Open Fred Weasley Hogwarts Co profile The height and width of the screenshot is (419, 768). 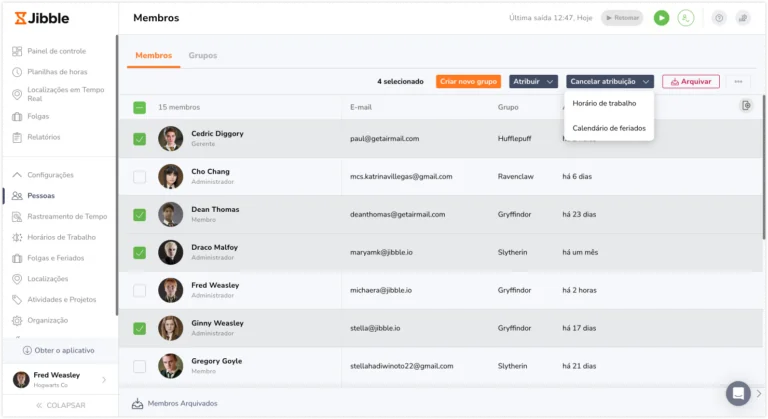[59, 380]
